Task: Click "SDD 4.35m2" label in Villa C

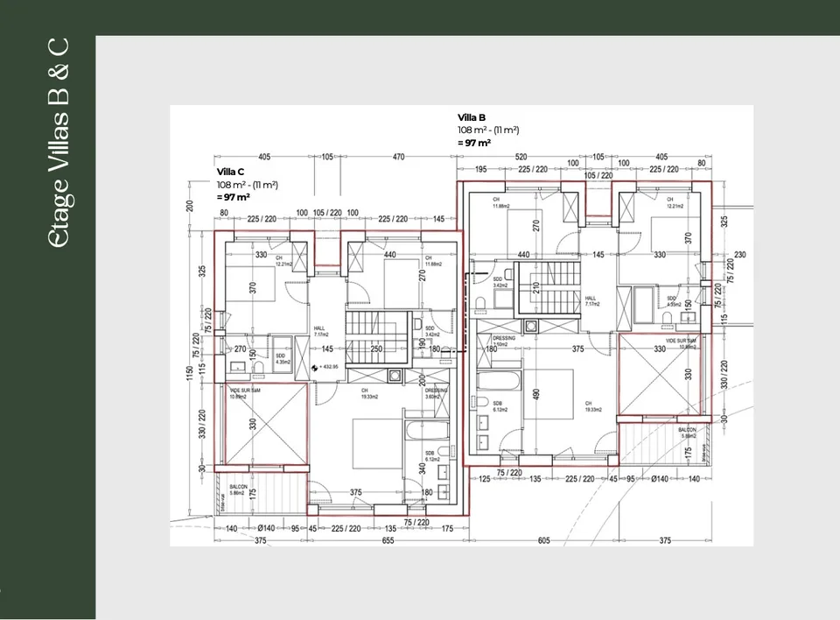Action: [x=283, y=359]
